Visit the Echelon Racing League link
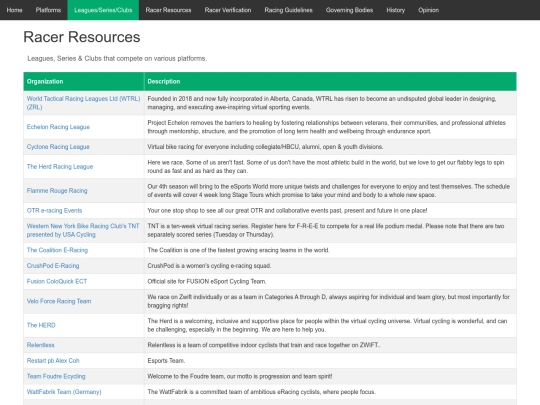The height and width of the screenshot is (405, 540). click(x=58, y=127)
